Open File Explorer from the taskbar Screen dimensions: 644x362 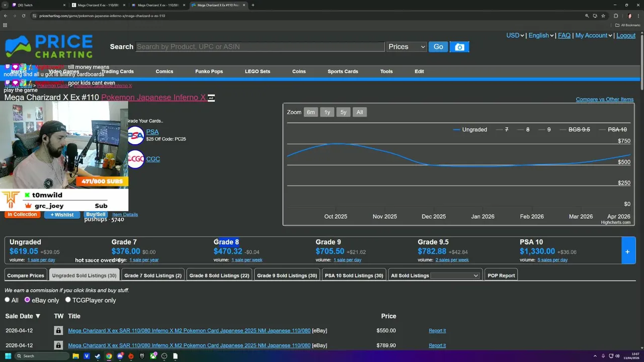click(x=76, y=356)
